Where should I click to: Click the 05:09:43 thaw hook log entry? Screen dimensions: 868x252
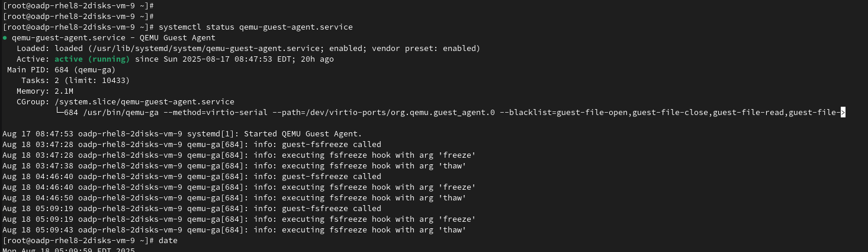coord(234,230)
